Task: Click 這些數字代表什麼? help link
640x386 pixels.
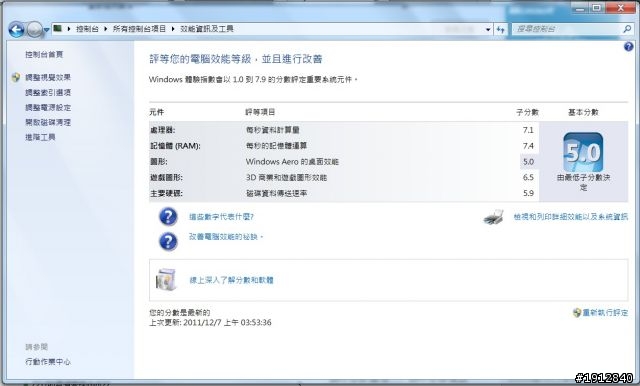Action: click(x=221, y=217)
